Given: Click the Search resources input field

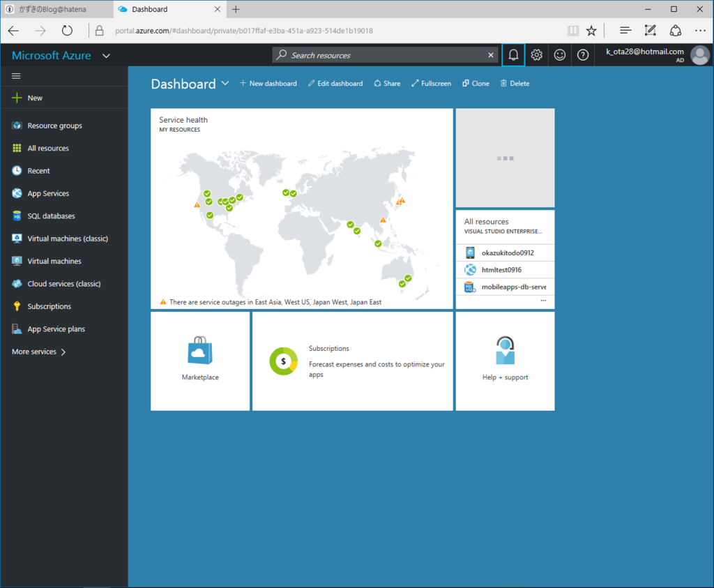Looking at the screenshot, I should pyautogui.click(x=385, y=55).
